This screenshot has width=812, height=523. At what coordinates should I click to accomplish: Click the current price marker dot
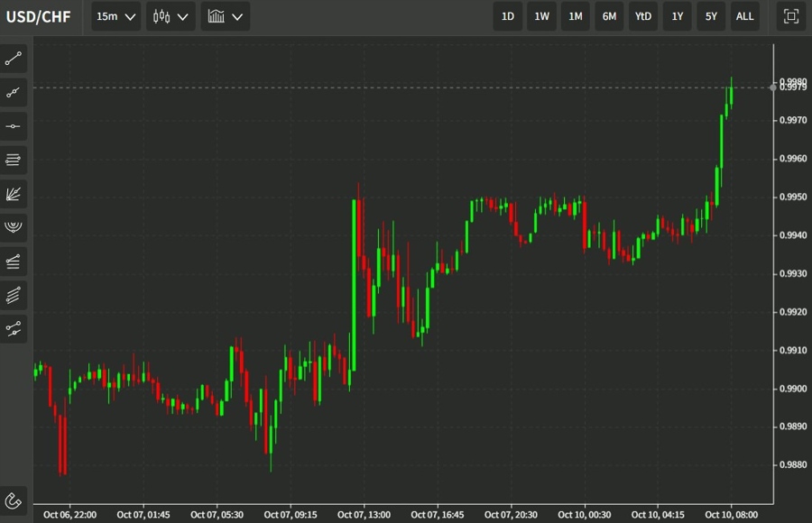tap(773, 87)
